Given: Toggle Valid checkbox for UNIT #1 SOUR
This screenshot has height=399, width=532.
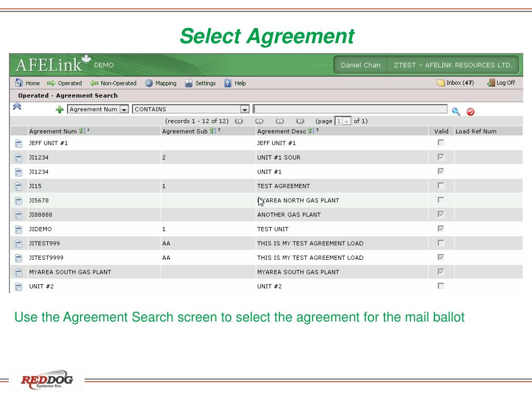Looking at the screenshot, I should tap(441, 157).
